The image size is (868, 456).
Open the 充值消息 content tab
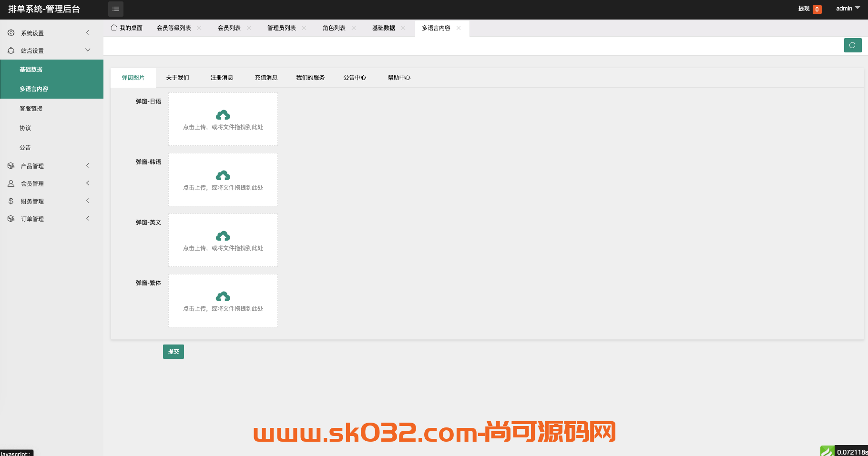point(266,78)
